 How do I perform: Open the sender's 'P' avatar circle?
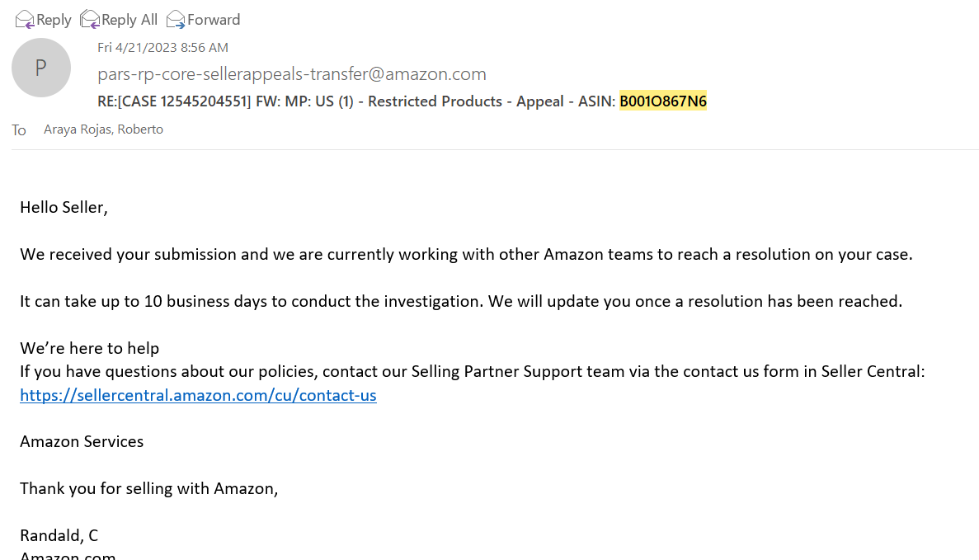[x=40, y=68]
